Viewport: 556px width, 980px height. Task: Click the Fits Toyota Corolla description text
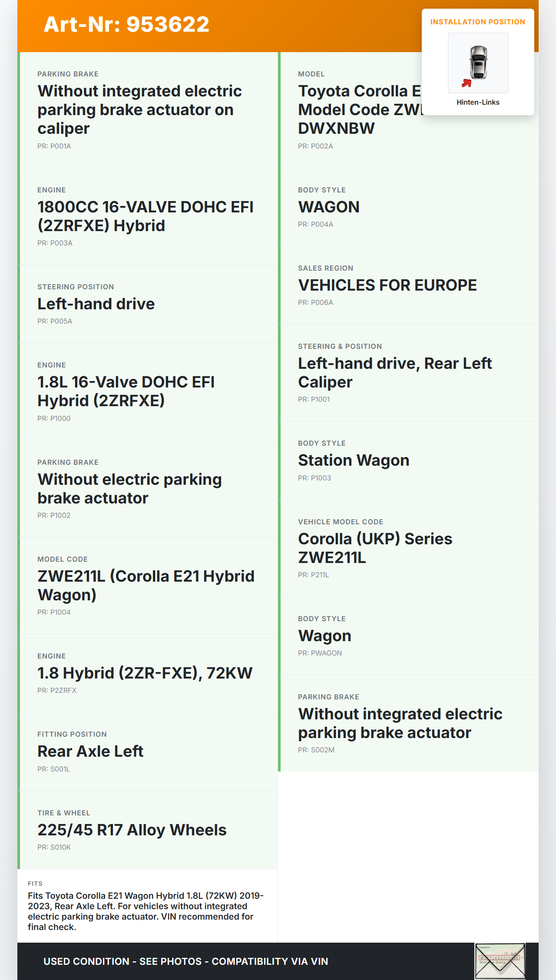[x=146, y=911]
